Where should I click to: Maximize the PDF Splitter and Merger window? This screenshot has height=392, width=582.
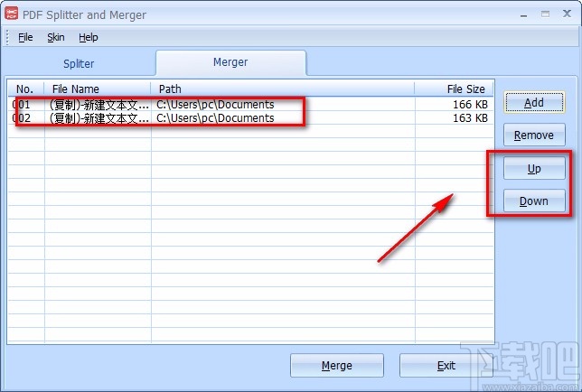coord(545,14)
